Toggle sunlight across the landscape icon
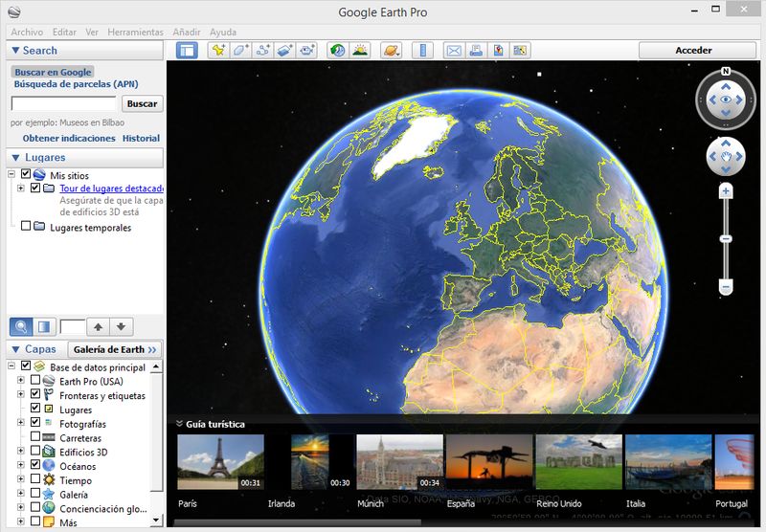 pos(360,51)
